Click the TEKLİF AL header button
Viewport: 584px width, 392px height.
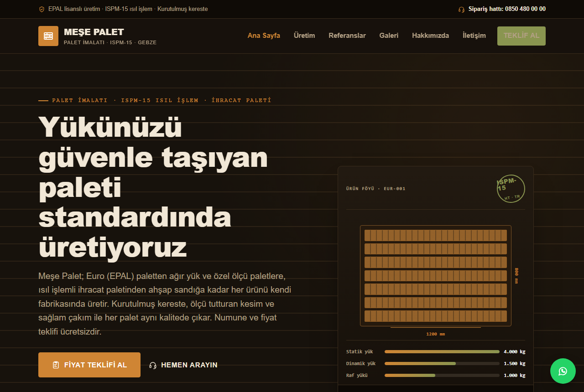tap(521, 36)
